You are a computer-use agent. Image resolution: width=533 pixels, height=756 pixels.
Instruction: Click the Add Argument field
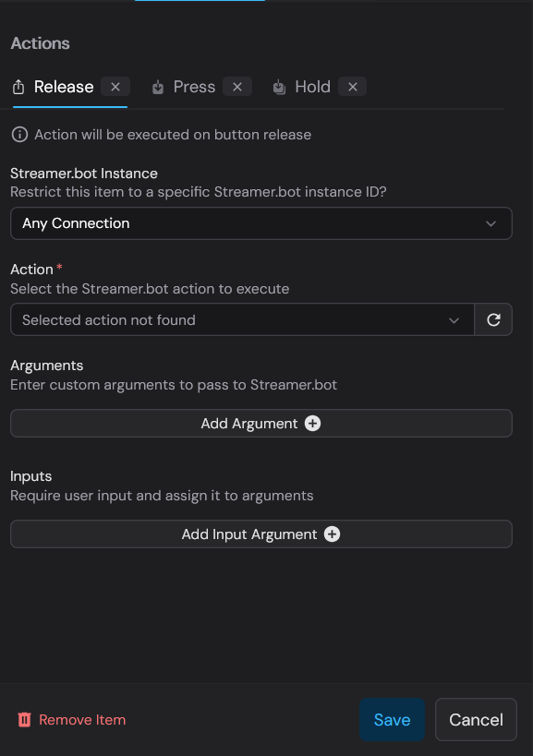(x=260, y=423)
